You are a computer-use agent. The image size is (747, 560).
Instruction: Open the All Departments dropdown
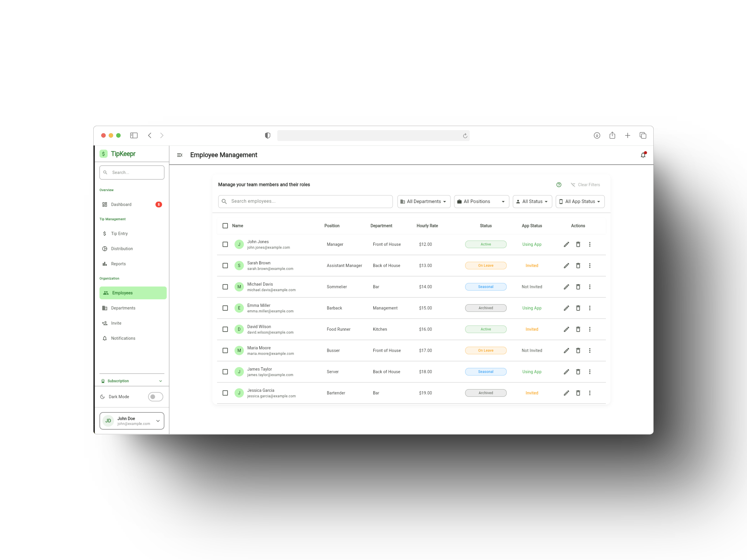click(424, 201)
